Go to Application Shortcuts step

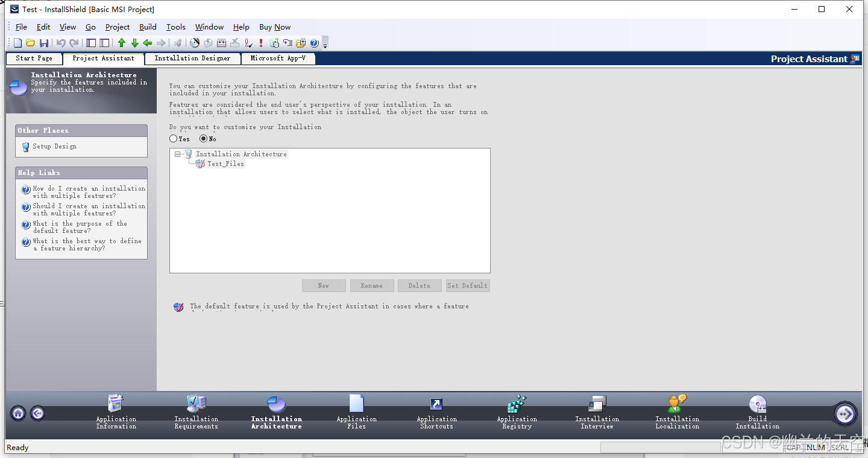437,412
